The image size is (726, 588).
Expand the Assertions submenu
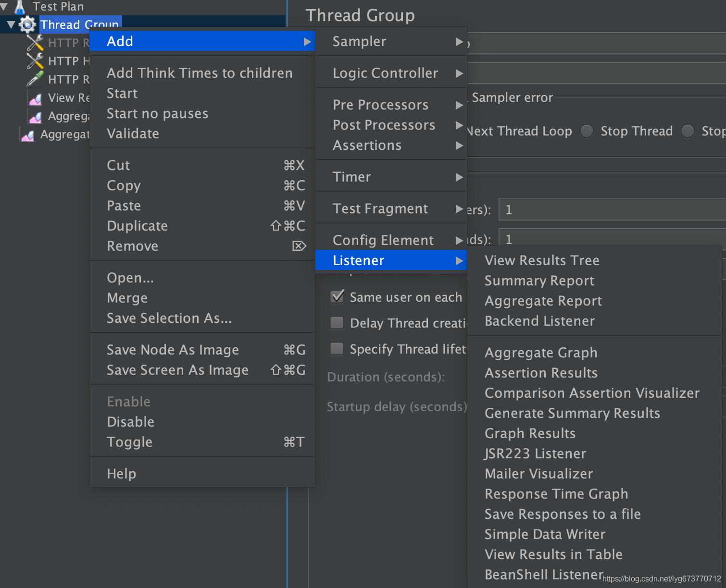pos(391,145)
